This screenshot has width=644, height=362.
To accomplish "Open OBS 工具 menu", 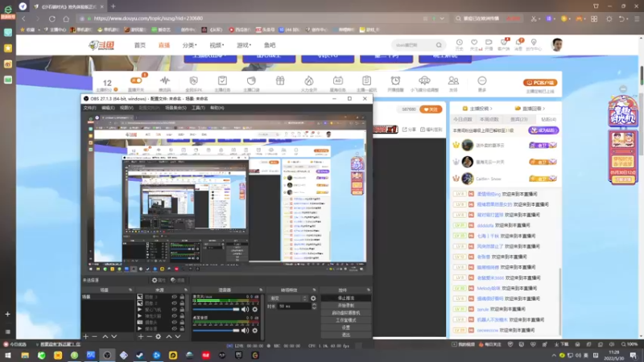I will coord(198,108).
